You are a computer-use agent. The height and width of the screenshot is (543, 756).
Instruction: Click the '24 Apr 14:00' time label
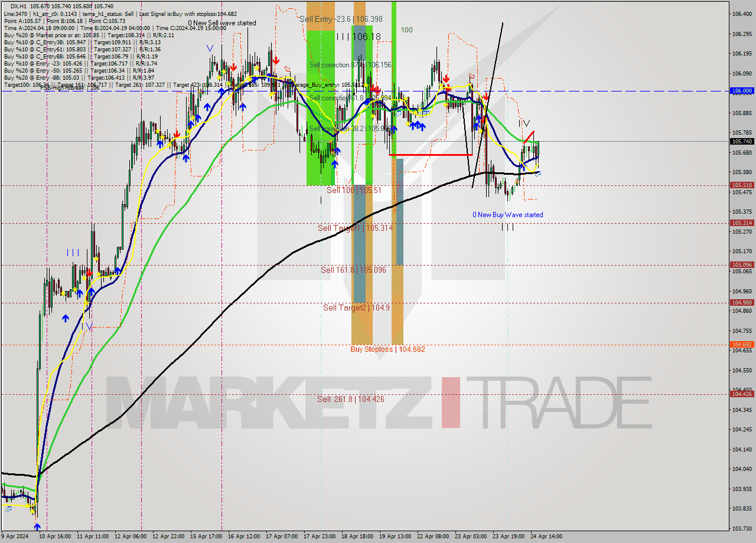546,537
